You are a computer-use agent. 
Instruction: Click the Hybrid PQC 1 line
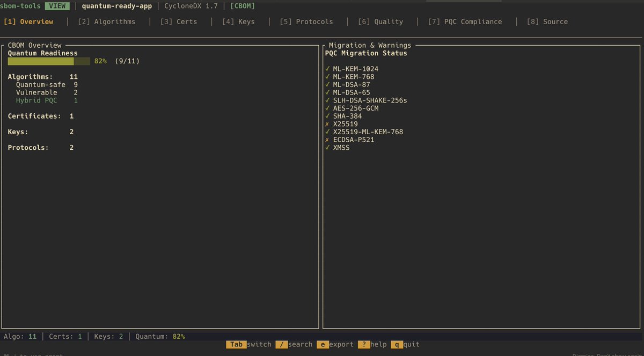coord(47,100)
